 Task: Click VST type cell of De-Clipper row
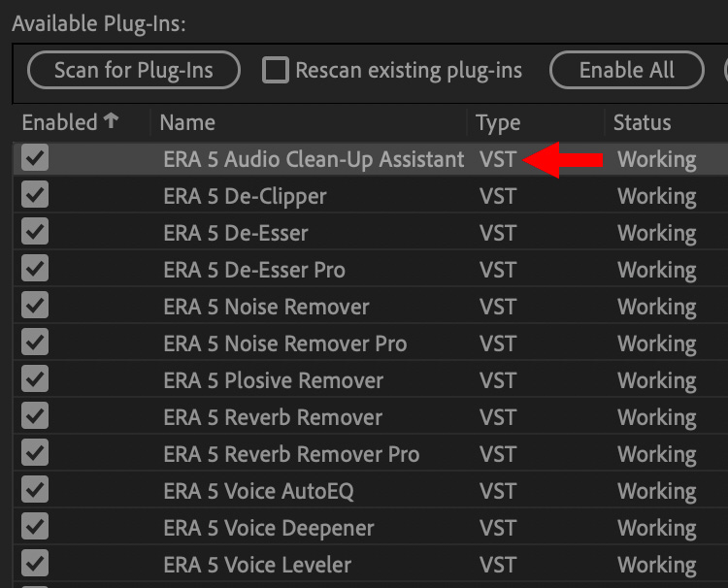(x=498, y=196)
